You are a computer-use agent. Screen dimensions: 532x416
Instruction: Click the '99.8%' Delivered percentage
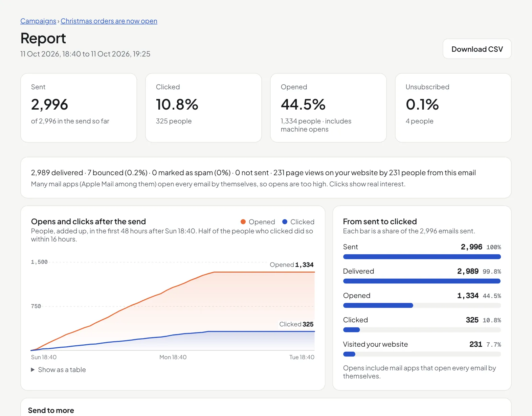(492, 272)
